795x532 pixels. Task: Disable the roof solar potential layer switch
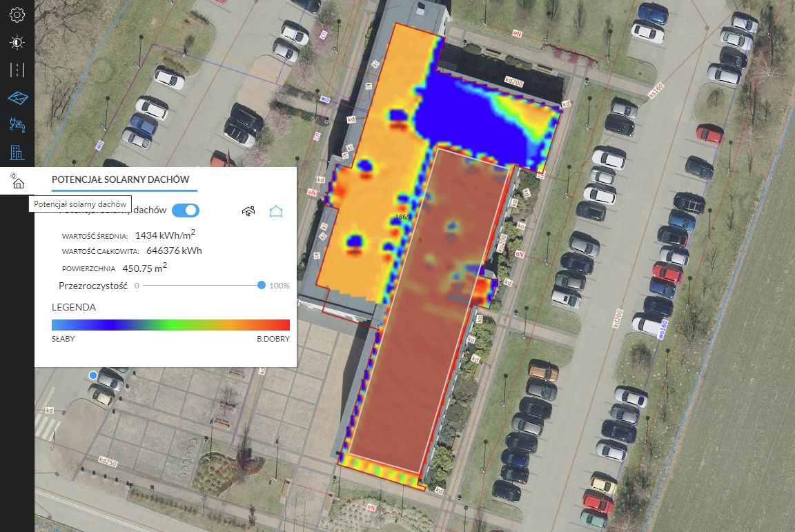(x=185, y=210)
